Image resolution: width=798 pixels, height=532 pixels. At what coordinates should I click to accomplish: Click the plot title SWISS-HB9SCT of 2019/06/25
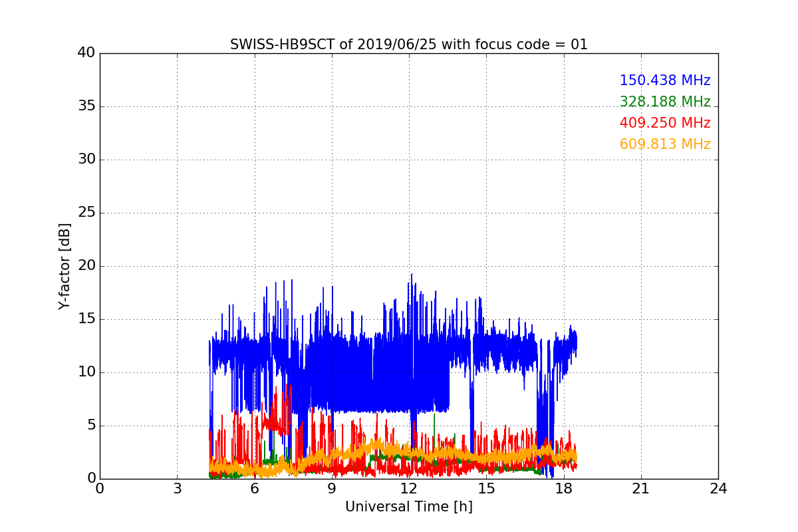tap(409, 45)
